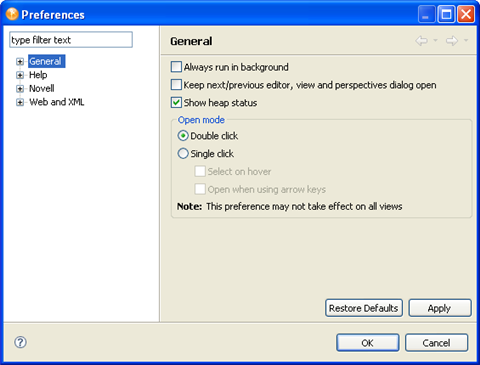Image resolution: width=480 pixels, height=365 pixels.
Task: Click the forward navigation arrow icon
Action: coord(452,41)
